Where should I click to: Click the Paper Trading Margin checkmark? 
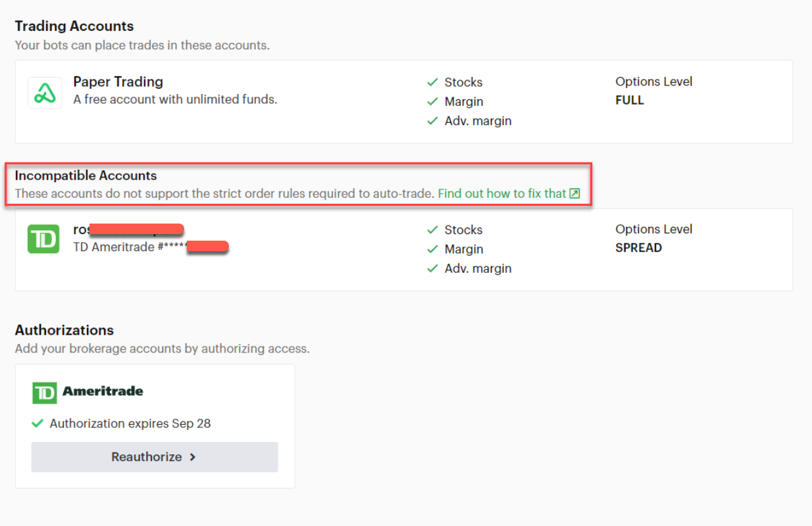(x=432, y=101)
